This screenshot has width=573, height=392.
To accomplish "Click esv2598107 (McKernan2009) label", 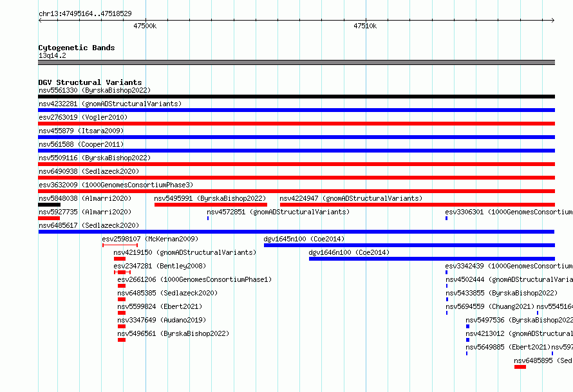I will point(150,239).
